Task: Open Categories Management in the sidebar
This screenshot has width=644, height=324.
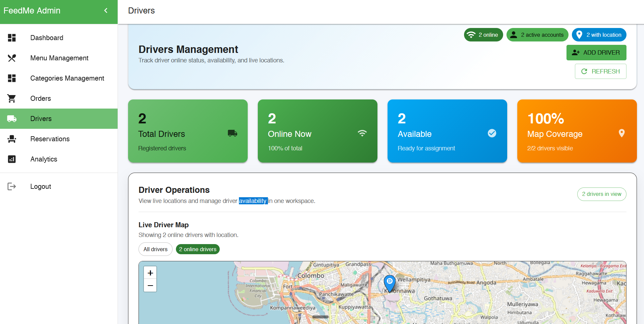Action: (x=67, y=78)
